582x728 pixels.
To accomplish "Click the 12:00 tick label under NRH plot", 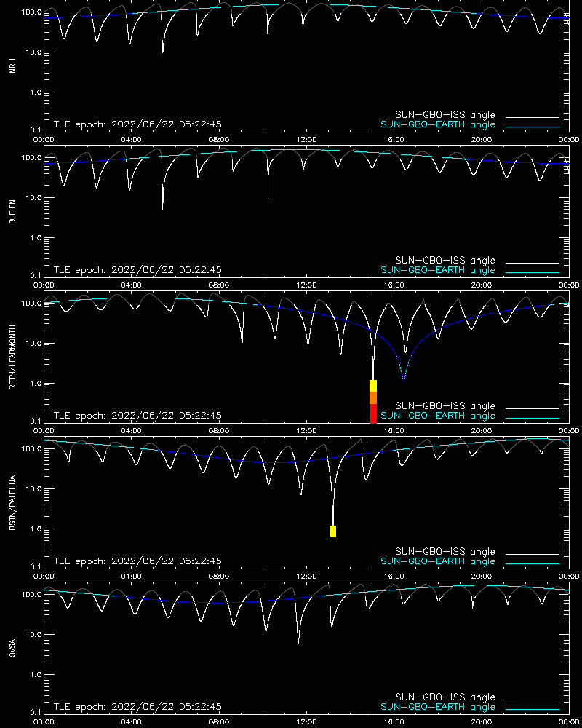I will coord(306,139).
